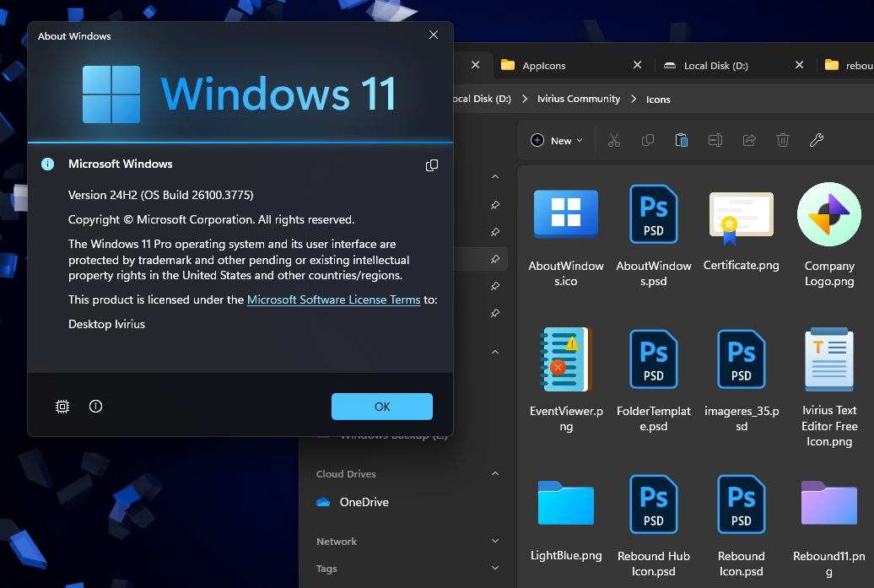Viewport: 874px width, 588px height.
Task: Click the Paste clipboard icon in toolbar
Action: [681, 140]
